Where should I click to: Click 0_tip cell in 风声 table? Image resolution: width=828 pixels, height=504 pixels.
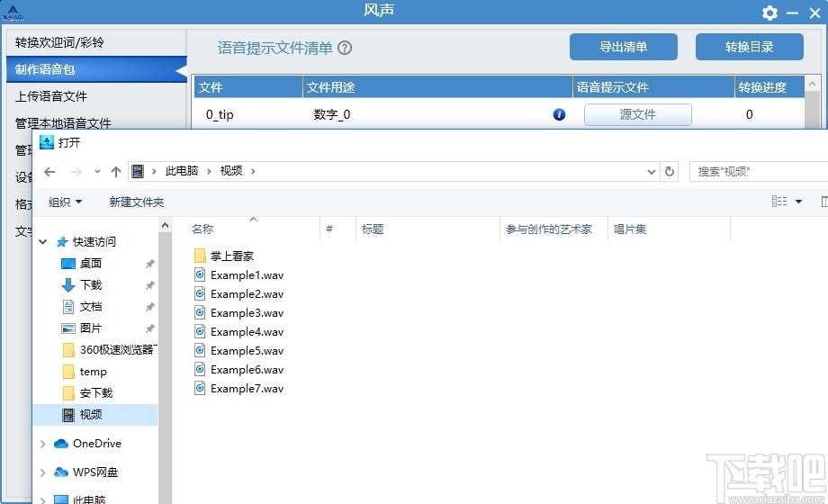click(x=220, y=114)
